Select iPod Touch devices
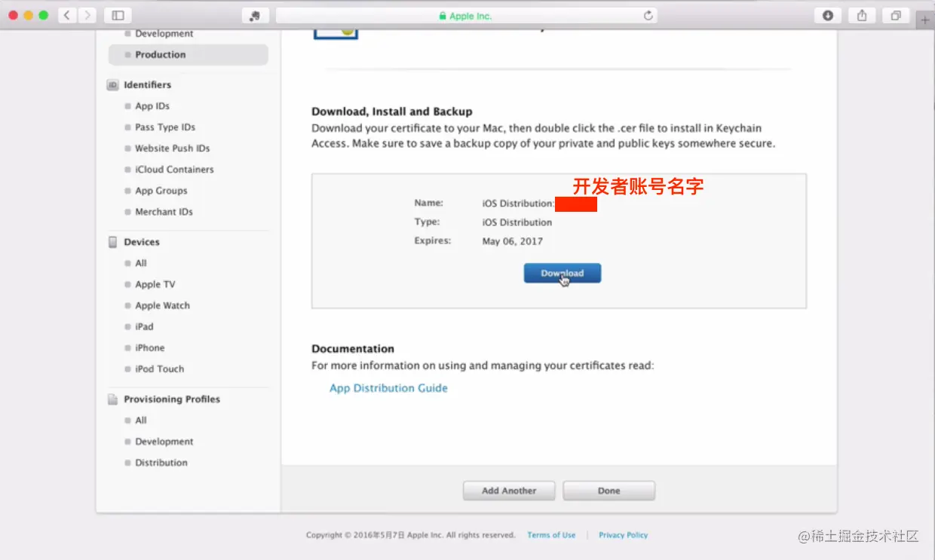 [x=159, y=369]
